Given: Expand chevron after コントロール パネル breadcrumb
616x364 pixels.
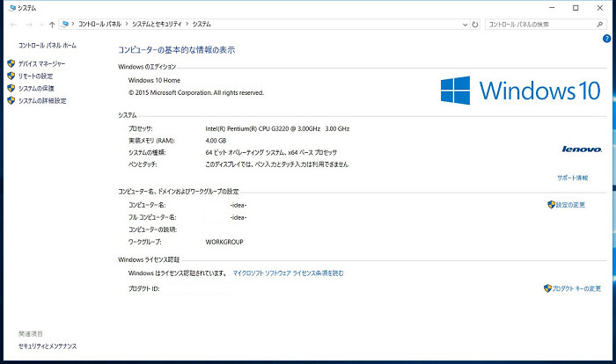Looking at the screenshot, I should click(127, 24).
